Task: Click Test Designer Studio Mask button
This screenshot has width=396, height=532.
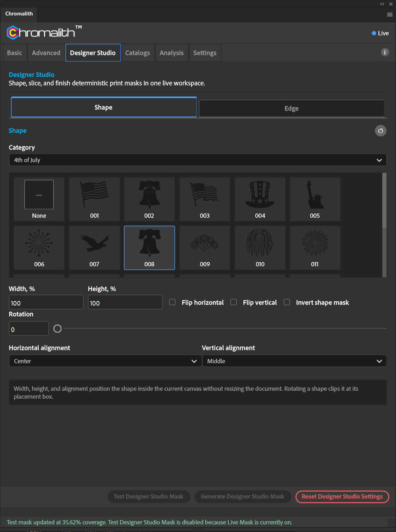Action: (149, 496)
